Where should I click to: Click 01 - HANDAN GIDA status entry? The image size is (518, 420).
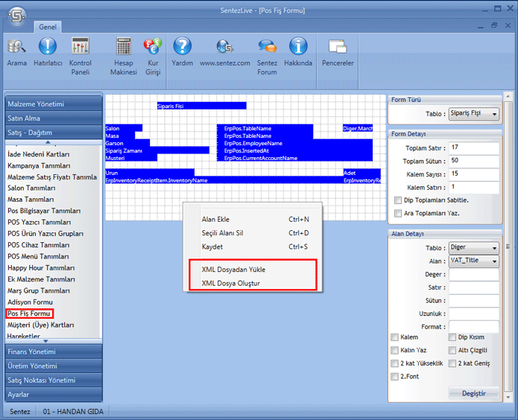point(73,411)
